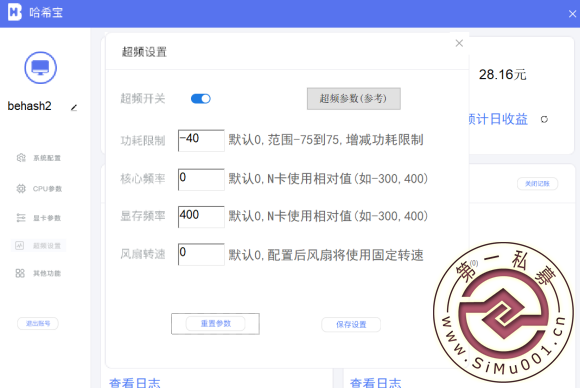Click the 功耗限制 label

click(143, 141)
